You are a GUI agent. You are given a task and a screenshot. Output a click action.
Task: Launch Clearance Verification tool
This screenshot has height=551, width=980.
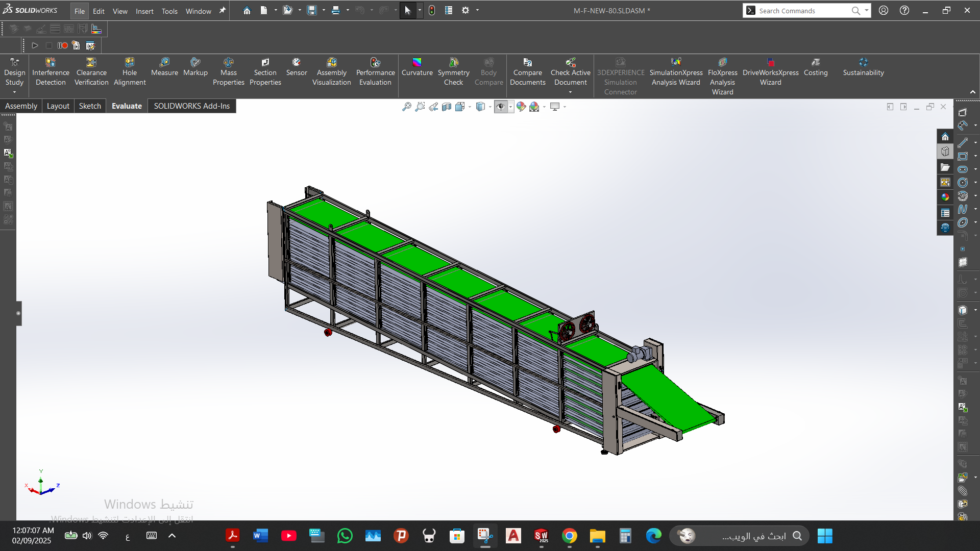tap(91, 72)
